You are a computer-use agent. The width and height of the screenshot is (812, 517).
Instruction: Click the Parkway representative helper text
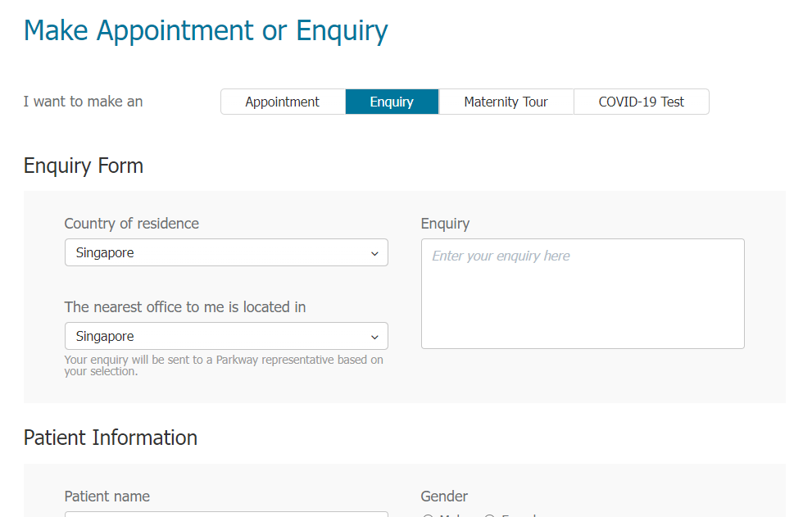point(223,365)
